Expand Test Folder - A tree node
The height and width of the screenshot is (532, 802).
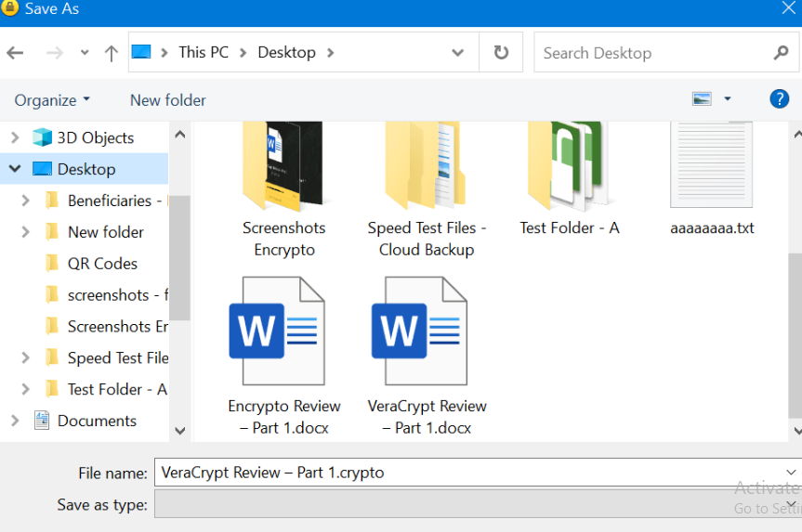point(25,389)
